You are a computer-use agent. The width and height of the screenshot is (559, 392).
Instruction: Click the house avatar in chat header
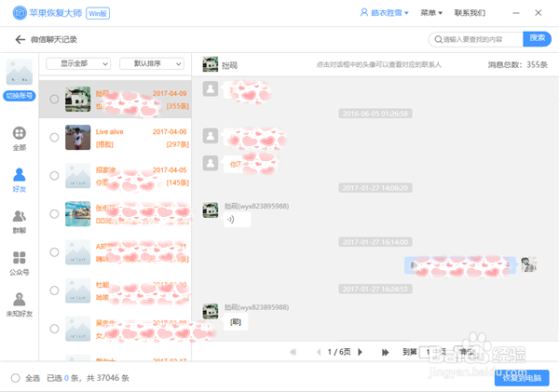click(211, 64)
